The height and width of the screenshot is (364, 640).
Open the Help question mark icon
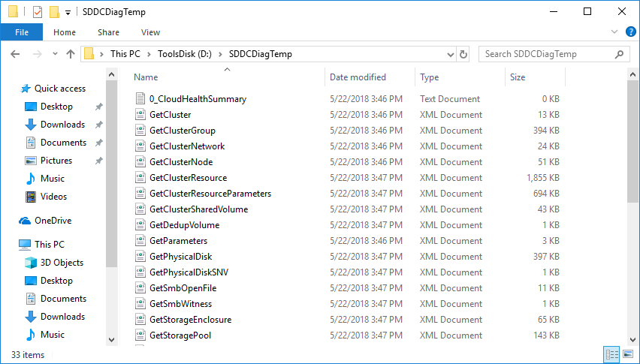point(631,32)
